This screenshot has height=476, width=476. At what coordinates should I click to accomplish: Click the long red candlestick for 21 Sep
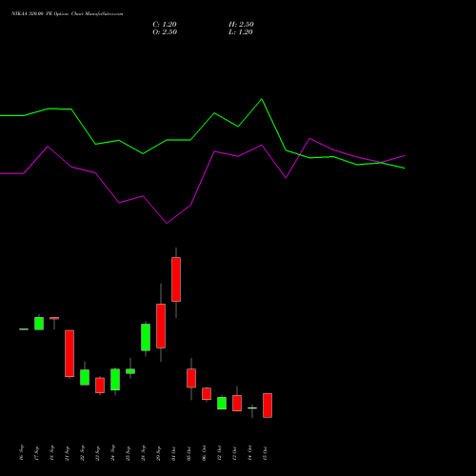pos(69,353)
